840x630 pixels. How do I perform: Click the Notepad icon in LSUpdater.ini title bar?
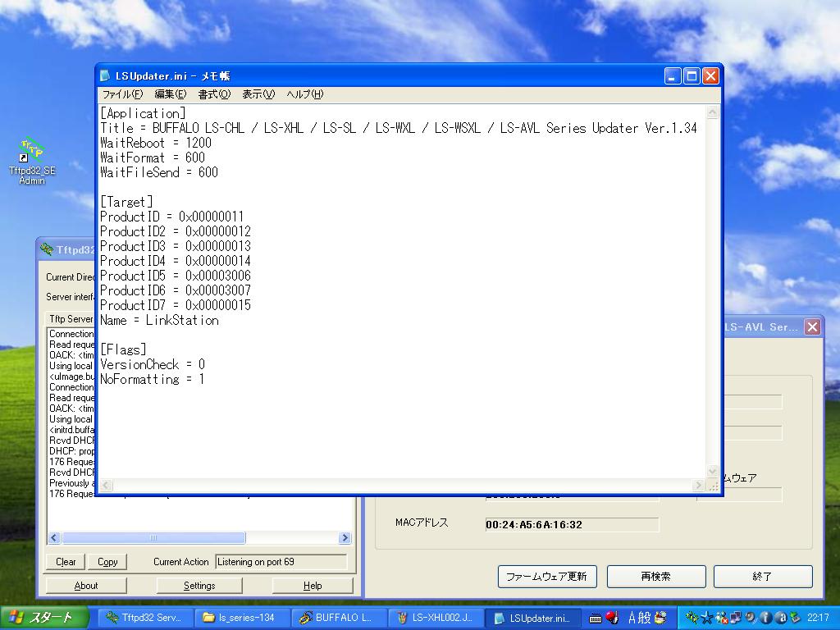[106, 76]
